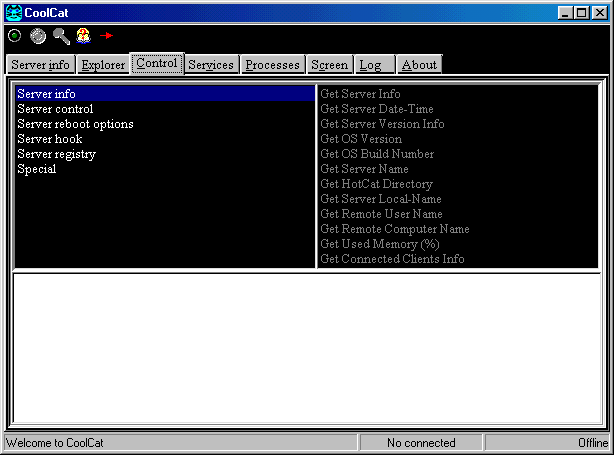Open the Explorer tab
Screen dimensions: 614x455
103,65
